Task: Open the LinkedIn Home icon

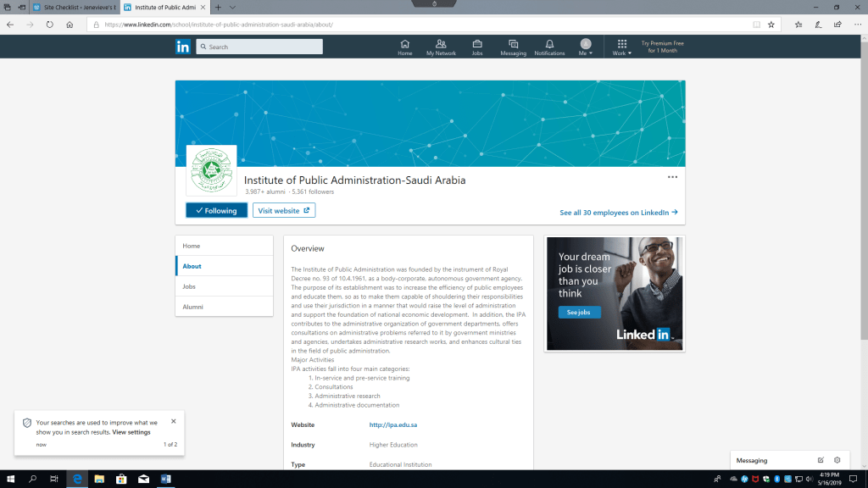Action: [x=404, y=47]
